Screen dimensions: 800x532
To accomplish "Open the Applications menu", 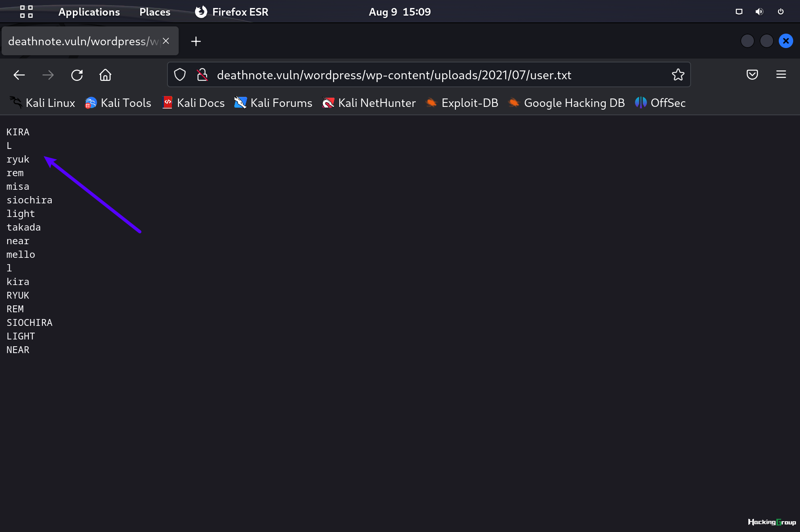I will tap(89, 12).
